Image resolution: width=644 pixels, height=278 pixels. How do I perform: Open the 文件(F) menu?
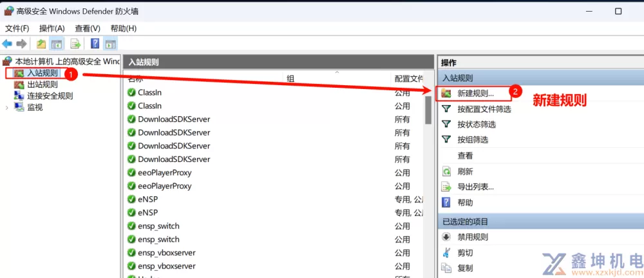tap(17, 28)
